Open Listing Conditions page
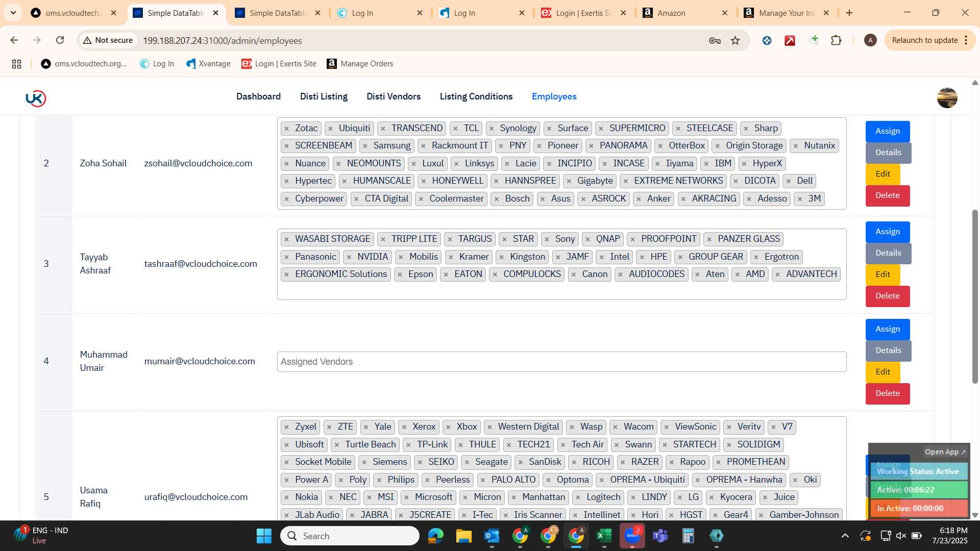Viewport: 980px width, 551px height. tap(476, 96)
